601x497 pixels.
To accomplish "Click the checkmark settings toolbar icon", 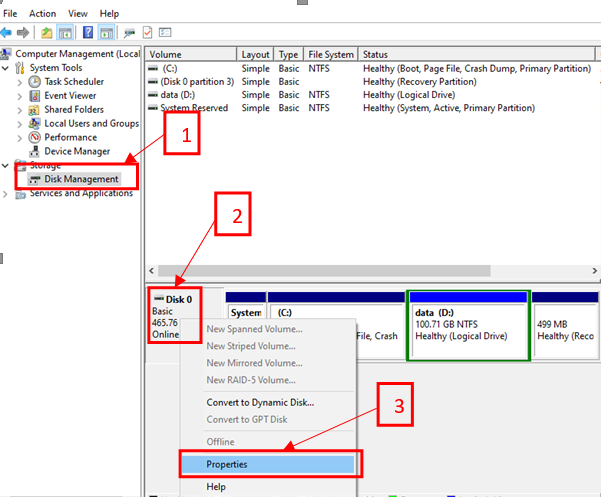I will (148, 32).
